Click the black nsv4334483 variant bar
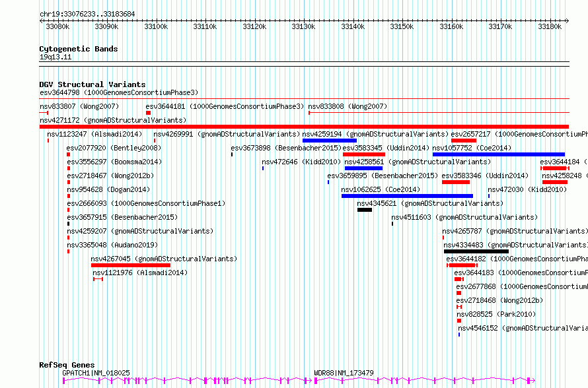Screen dimensions: 588x388 point(476,251)
